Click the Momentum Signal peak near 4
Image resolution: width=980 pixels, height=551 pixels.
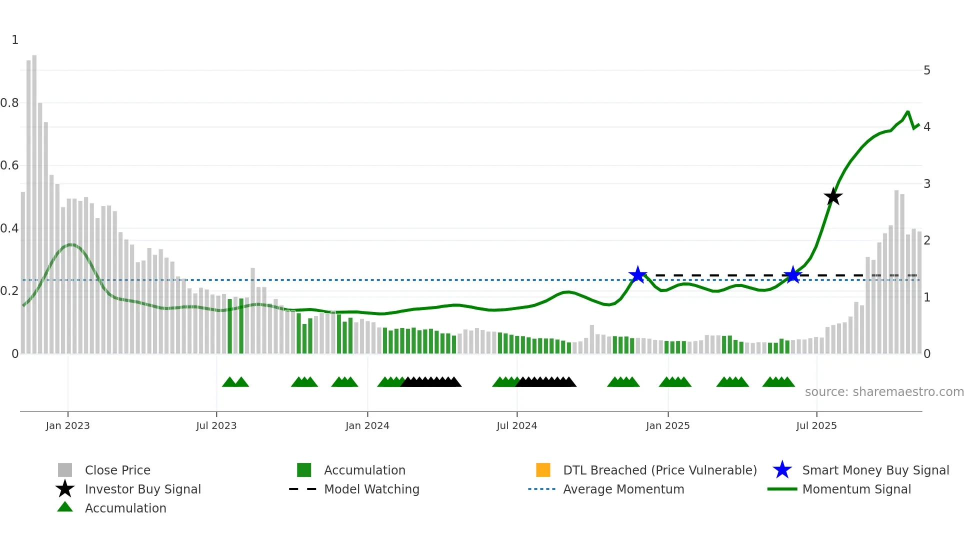point(907,112)
